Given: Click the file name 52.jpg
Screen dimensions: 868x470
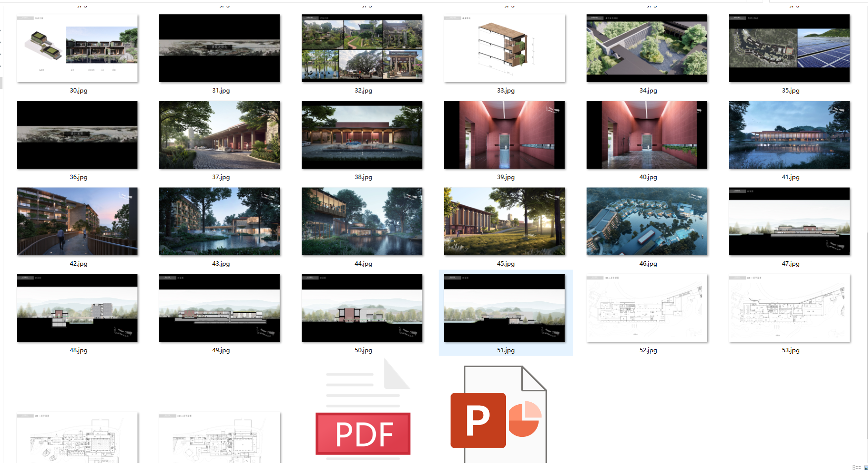Looking at the screenshot, I should [648, 350].
